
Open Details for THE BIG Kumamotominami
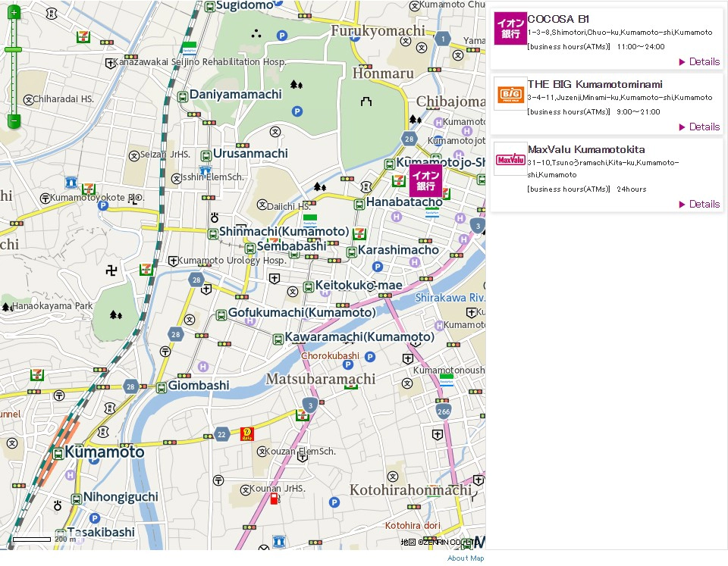pos(699,127)
